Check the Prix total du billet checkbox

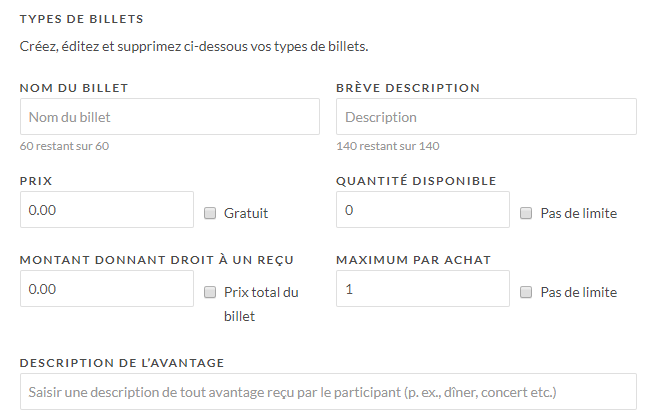(210, 292)
